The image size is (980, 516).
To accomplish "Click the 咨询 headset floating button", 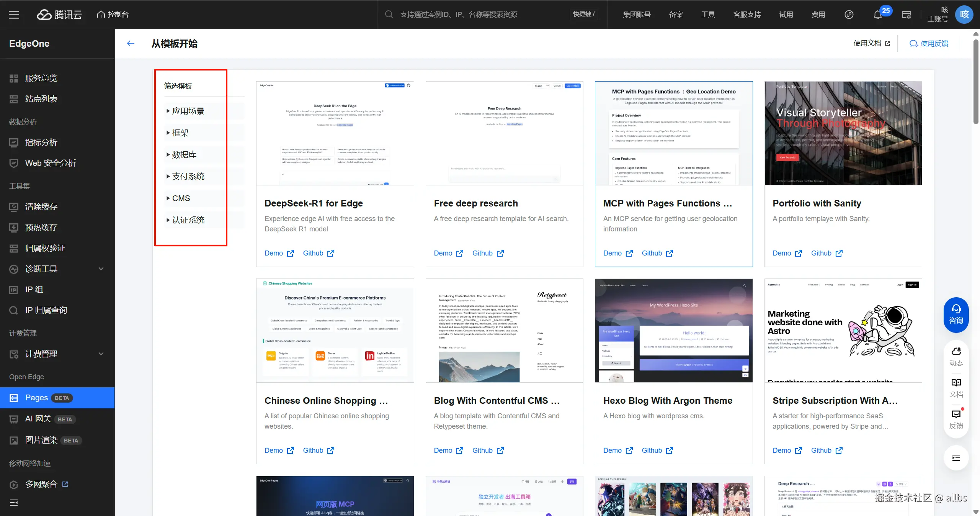I will [956, 314].
